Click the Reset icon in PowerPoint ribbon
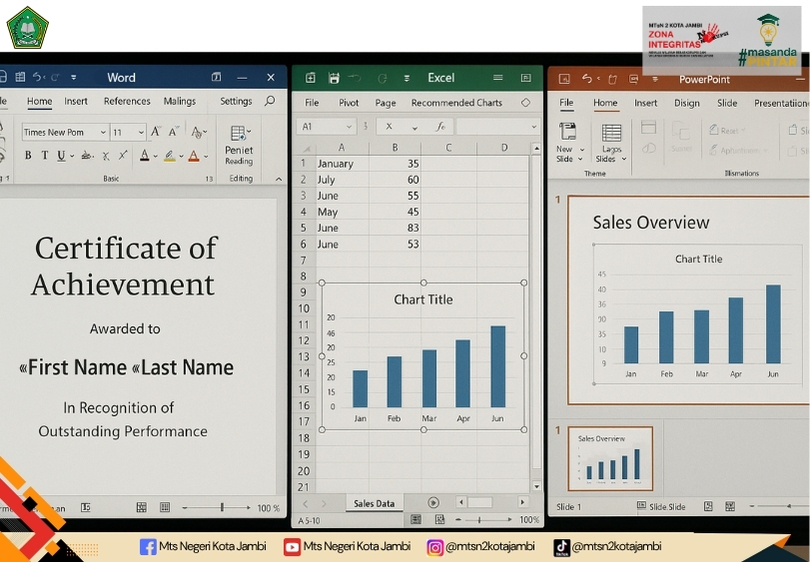Screen dimensions: 810x562 pos(714,130)
